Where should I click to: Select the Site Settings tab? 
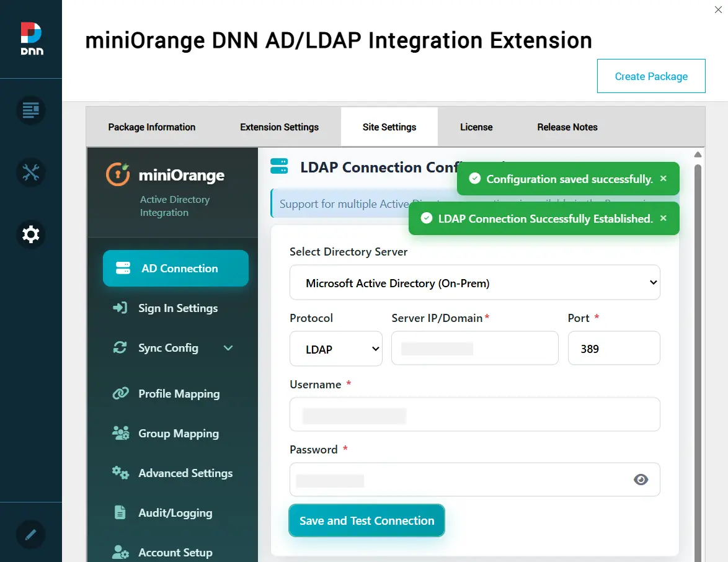pos(389,127)
